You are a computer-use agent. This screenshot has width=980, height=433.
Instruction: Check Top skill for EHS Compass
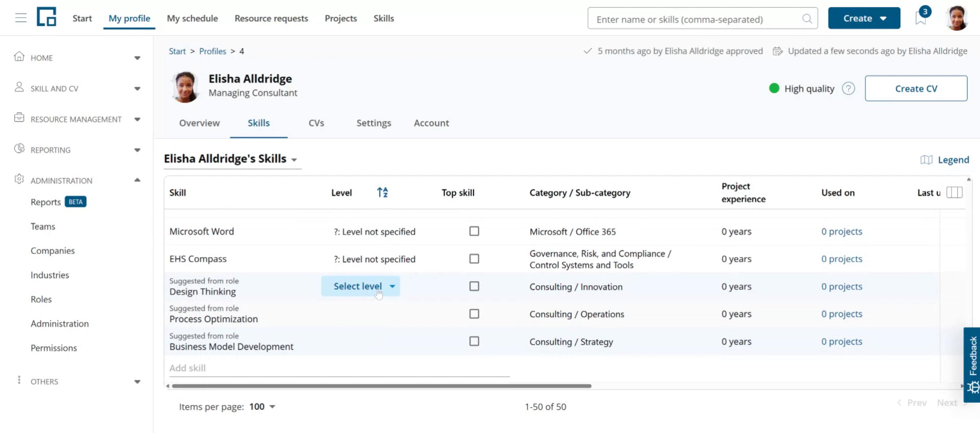(474, 259)
